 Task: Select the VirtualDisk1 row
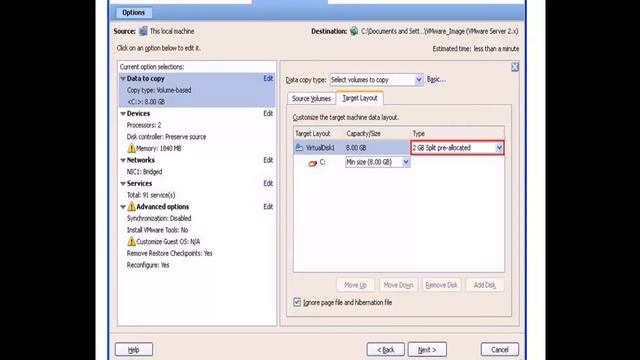(x=399, y=148)
